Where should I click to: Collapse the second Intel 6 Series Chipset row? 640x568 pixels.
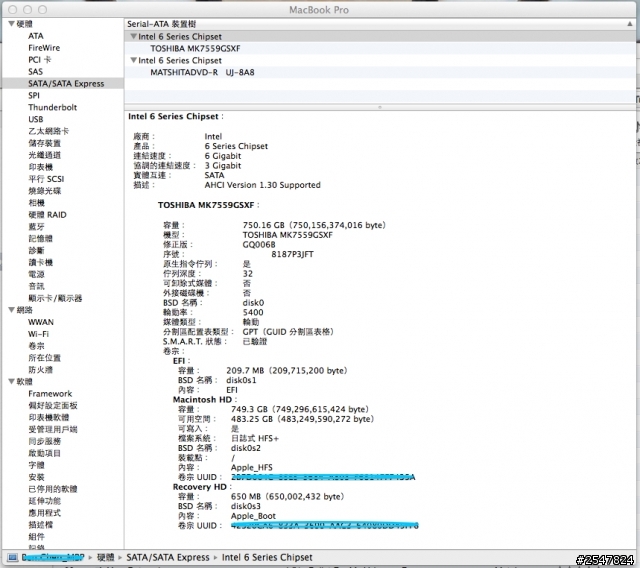(x=133, y=60)
